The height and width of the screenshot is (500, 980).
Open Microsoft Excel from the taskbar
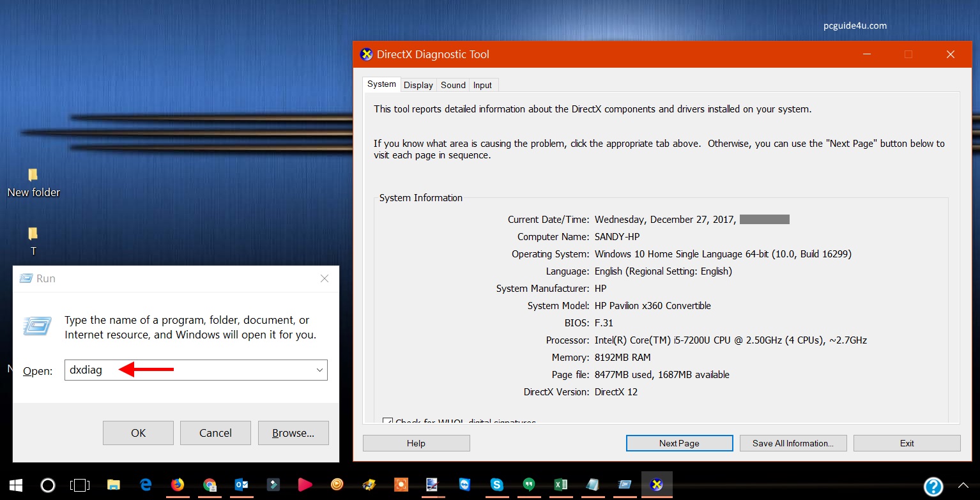(561, 485)
